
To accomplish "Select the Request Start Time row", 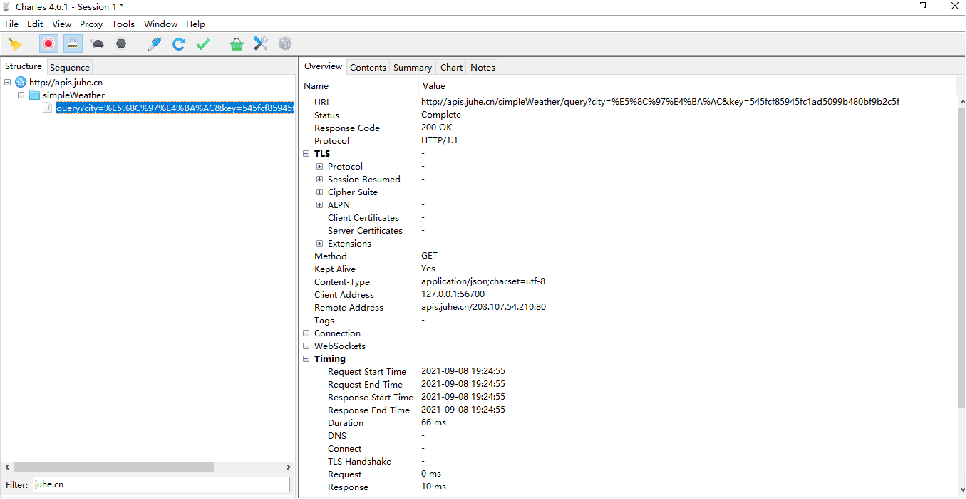I will [x=628, y=371].
